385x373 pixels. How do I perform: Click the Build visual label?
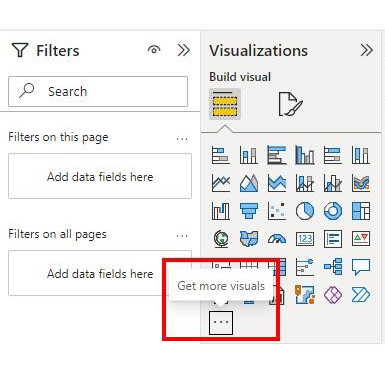(x=240, y=77)
